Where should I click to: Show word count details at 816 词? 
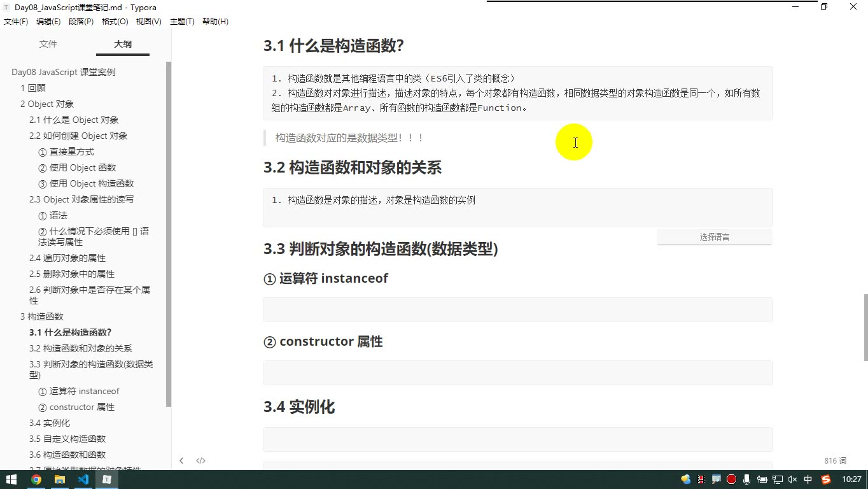point(835,460)
